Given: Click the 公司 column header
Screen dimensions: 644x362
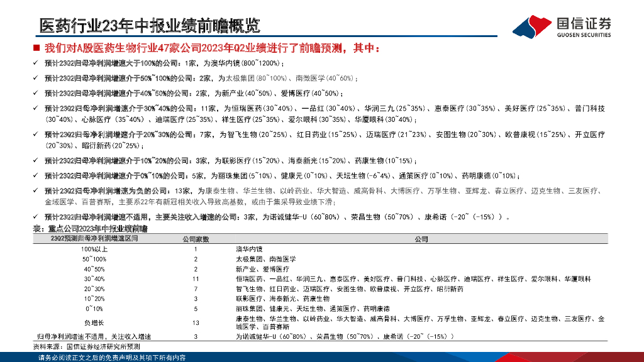Looking at the screenshot, I should tap(421, 239).
